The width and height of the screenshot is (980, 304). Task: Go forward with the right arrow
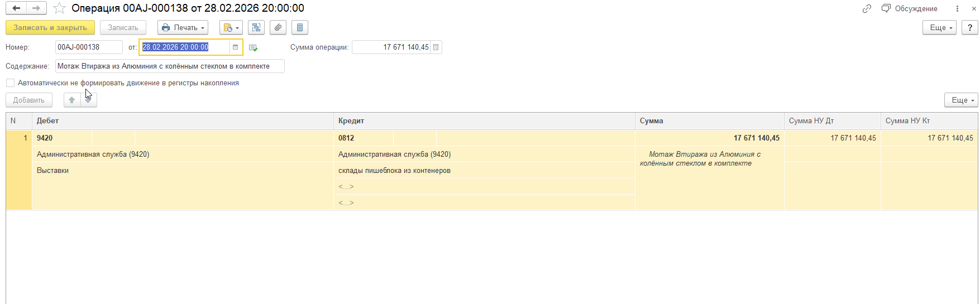36,8
